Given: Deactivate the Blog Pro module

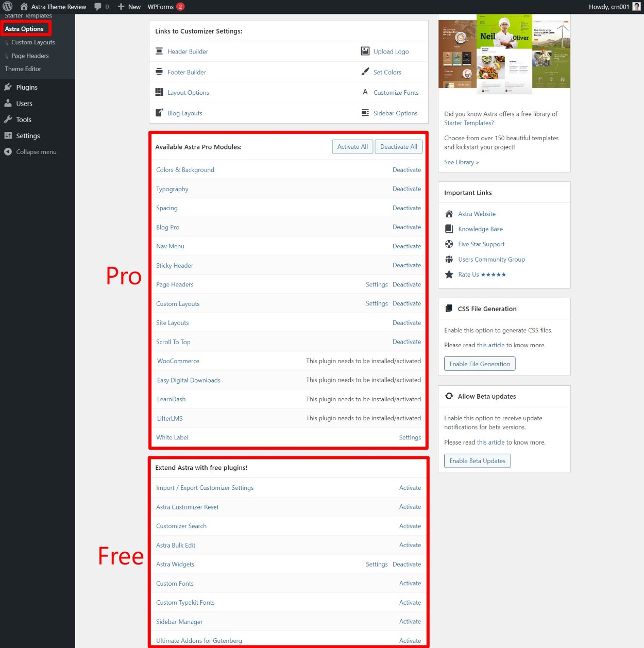Looking at the screenshot, I should pyautogui.click(x=406, y=227).
